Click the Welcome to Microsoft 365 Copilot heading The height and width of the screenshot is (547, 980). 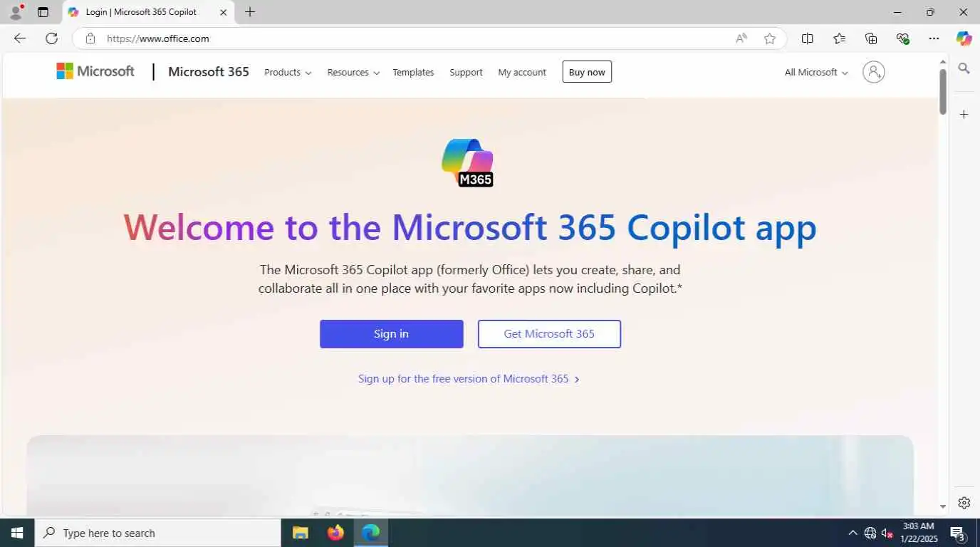point(470,227)
